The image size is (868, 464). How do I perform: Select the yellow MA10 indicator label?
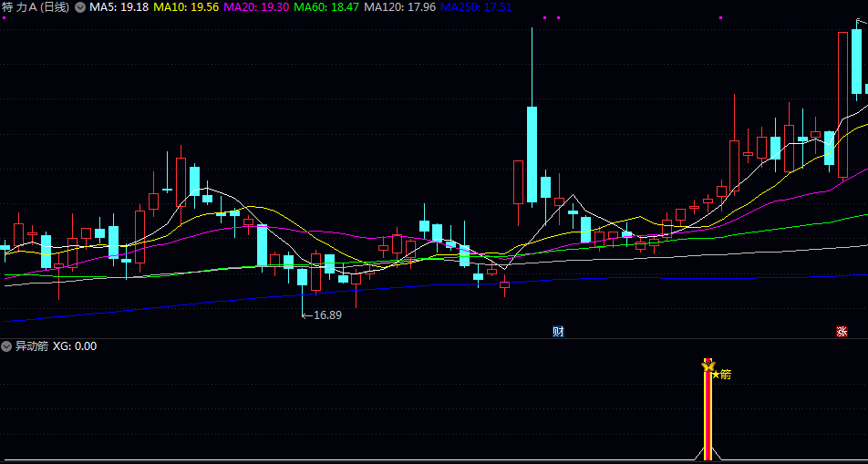(x=186, y=7)
